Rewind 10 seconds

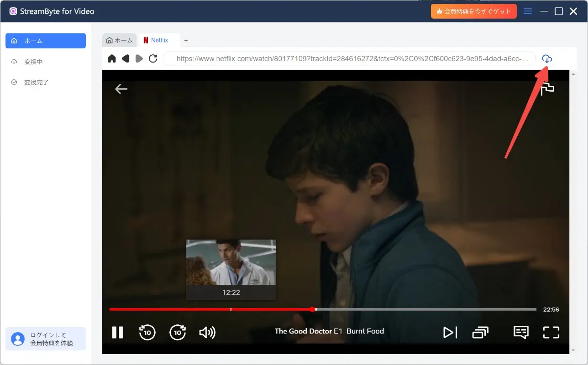pyautogui.click(x=147, y=332)
